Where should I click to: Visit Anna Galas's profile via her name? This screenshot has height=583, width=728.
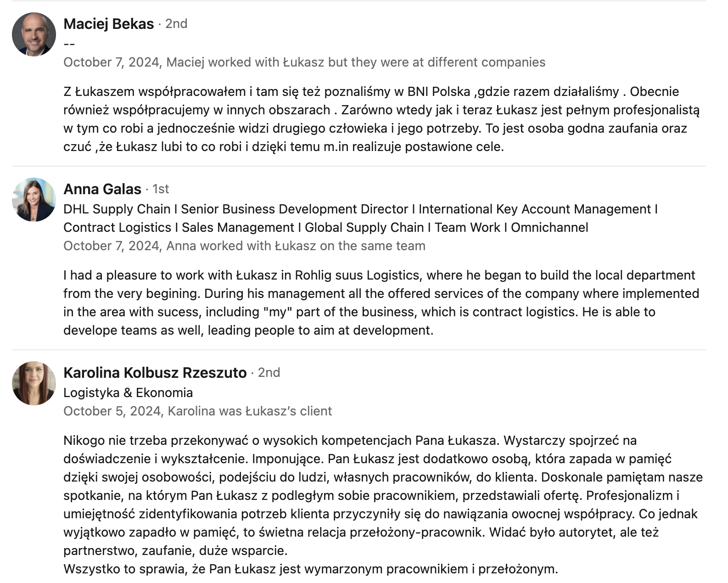(x=102, y=189)
